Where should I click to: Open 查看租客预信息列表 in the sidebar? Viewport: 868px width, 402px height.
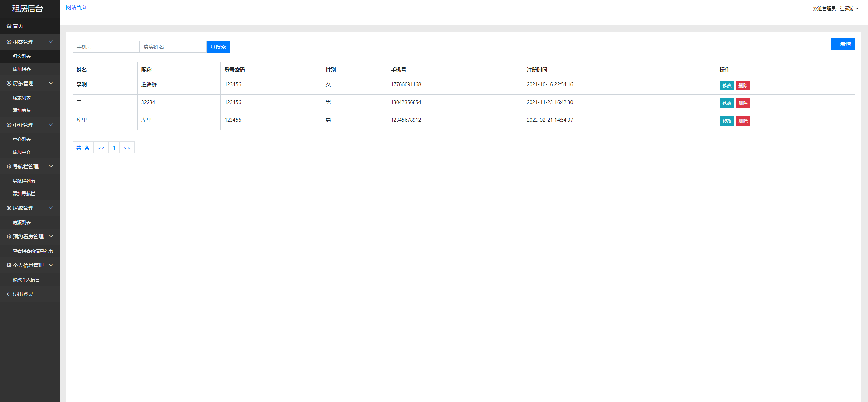[x=30, y=251]
